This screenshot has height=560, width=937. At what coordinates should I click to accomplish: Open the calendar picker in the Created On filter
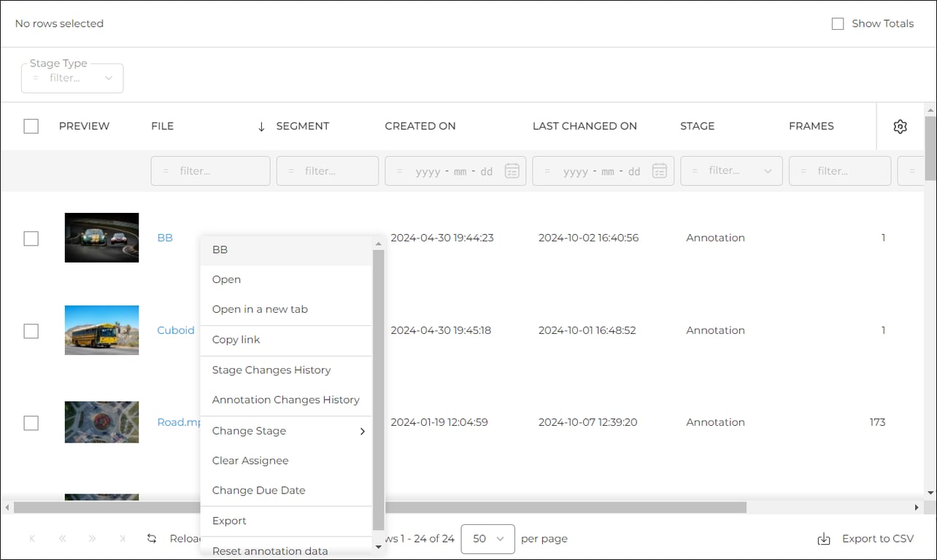[x=511, y=171]
